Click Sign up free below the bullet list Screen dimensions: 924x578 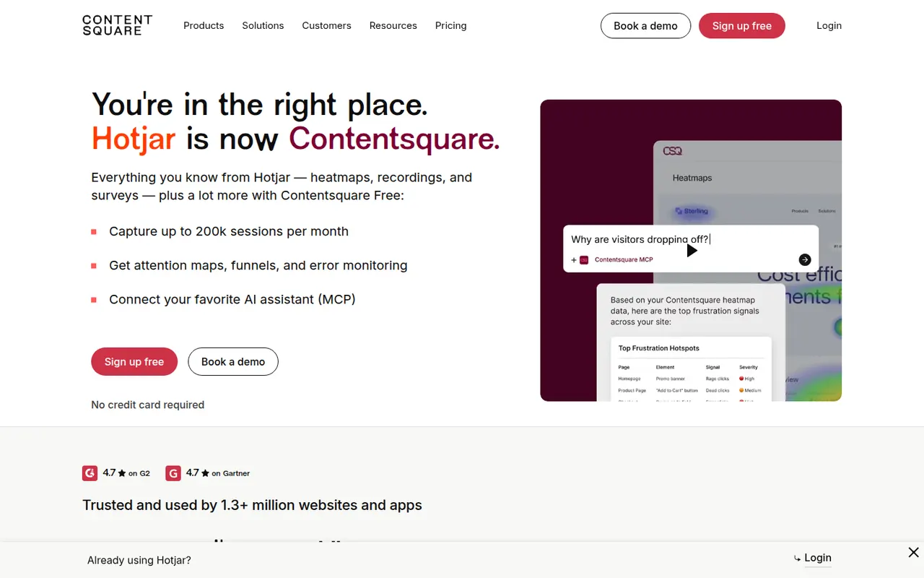(x=134, y=362)
